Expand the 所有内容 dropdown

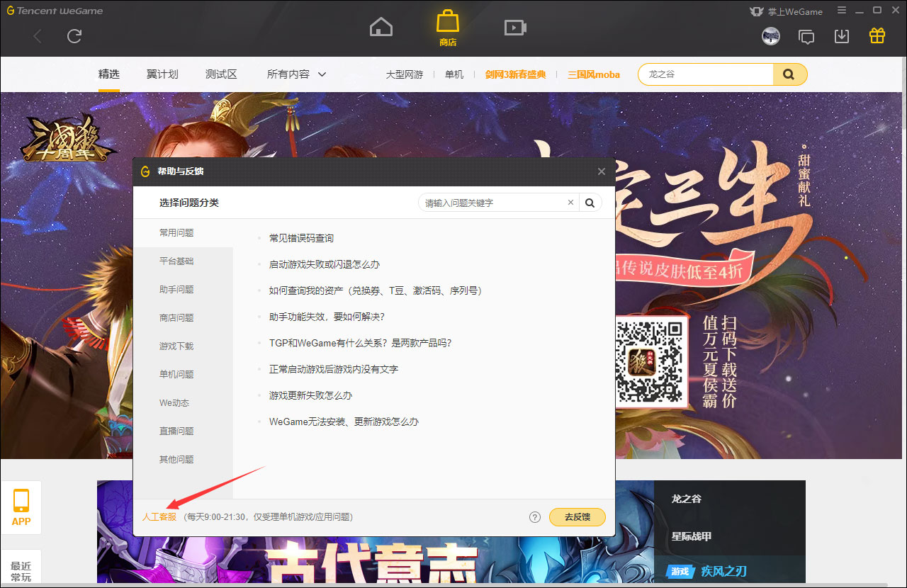point(295,74)
